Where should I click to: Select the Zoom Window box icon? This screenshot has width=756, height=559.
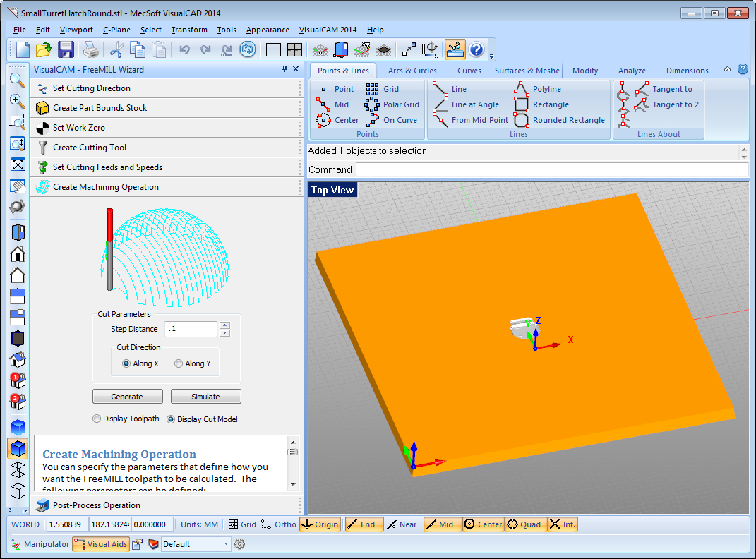coord(18,122)
